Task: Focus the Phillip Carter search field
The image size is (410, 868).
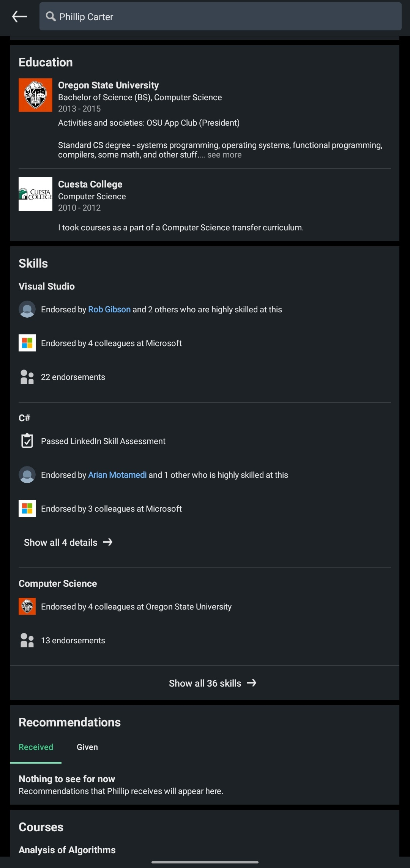Action: click(x=220, y=16)
